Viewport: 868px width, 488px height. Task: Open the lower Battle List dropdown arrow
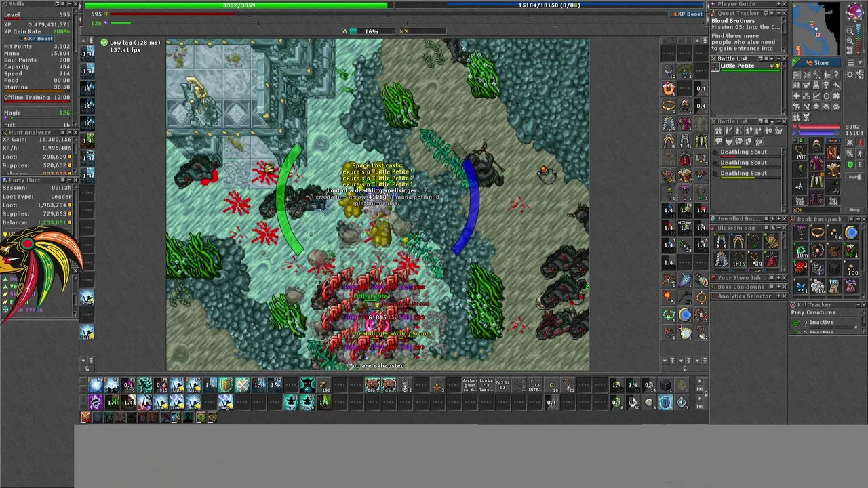[772, 121]
